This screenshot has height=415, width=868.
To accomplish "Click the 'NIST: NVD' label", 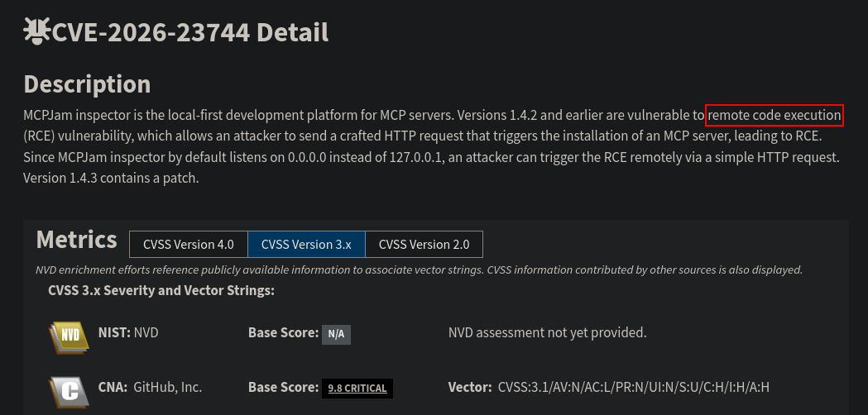I will pyautogui.click(x=128, y=332).
